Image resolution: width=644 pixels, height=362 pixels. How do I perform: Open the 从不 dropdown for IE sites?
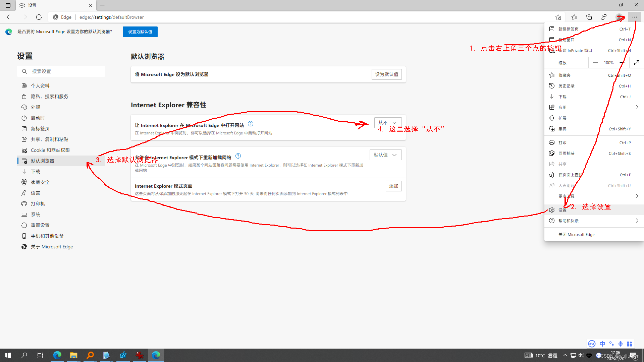coord(388,123)
